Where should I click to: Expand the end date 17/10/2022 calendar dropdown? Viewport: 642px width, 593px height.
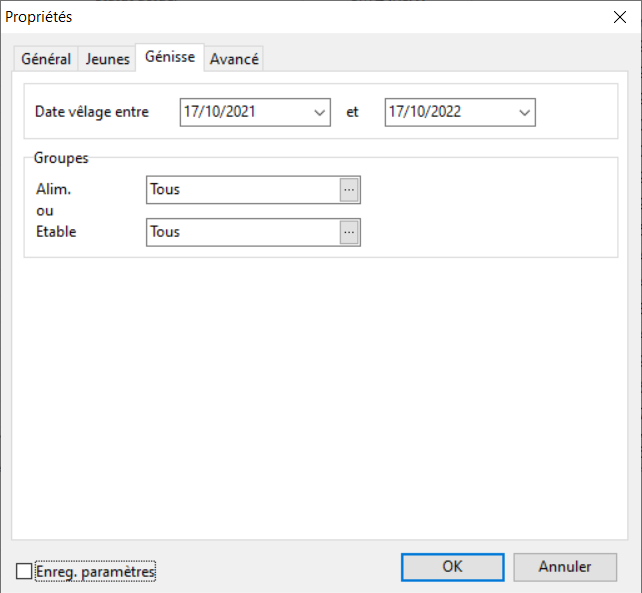point(525,113)
